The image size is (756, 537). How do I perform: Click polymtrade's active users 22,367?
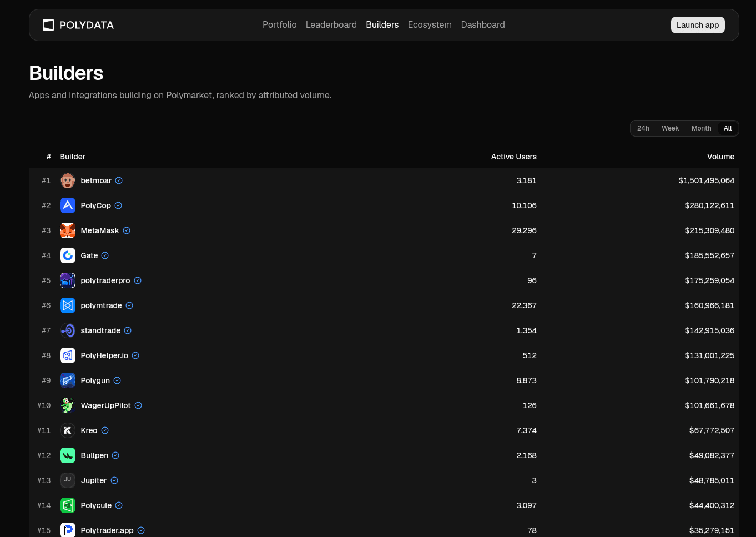pos(524,305)
